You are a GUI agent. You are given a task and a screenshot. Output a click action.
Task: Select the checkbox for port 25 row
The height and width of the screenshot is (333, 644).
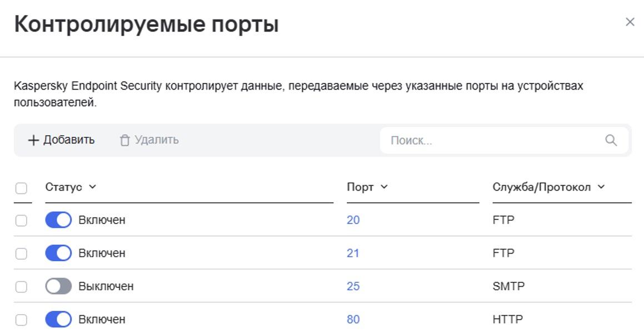coord(21,286)
